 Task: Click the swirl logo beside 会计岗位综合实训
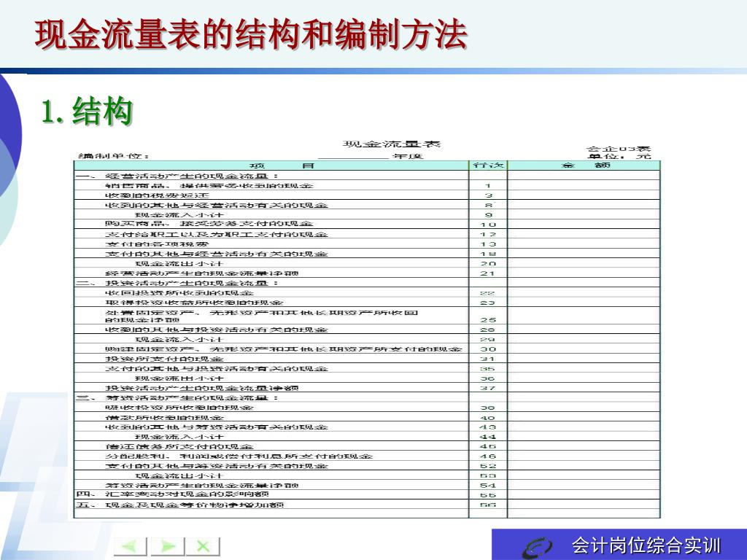(537, 547)
